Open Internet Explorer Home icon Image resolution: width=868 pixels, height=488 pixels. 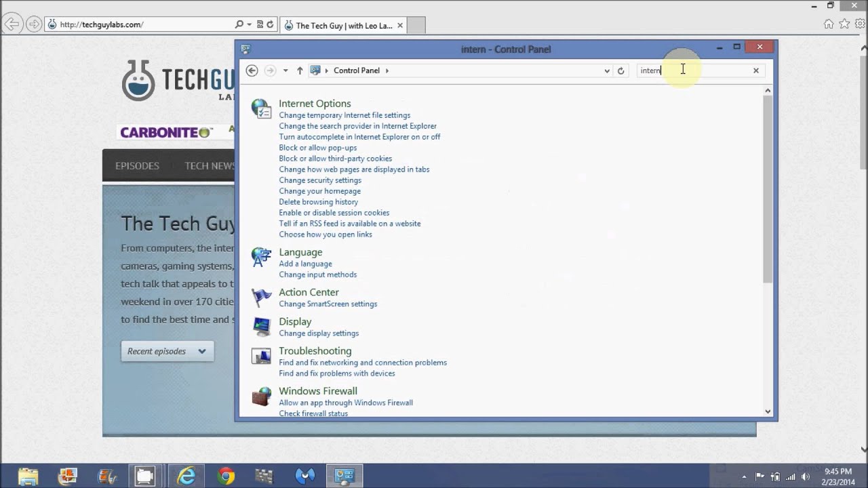[x=829, y=24]
